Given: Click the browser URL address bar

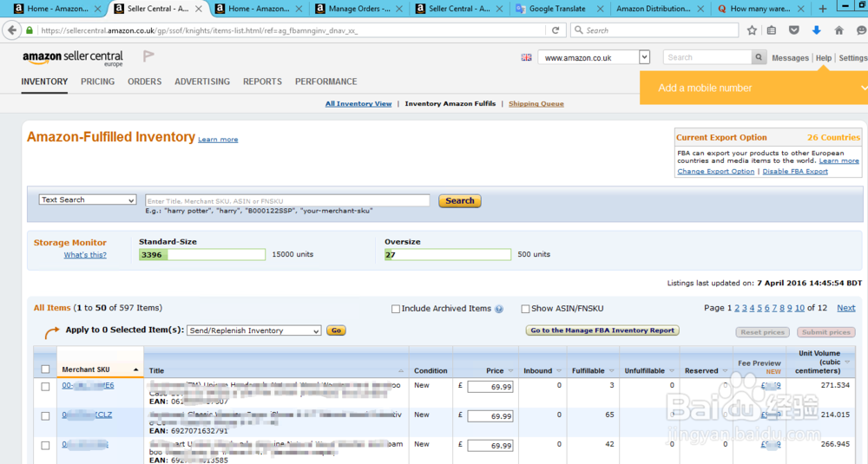Looking at the screenshot, I should coord(293,30).
